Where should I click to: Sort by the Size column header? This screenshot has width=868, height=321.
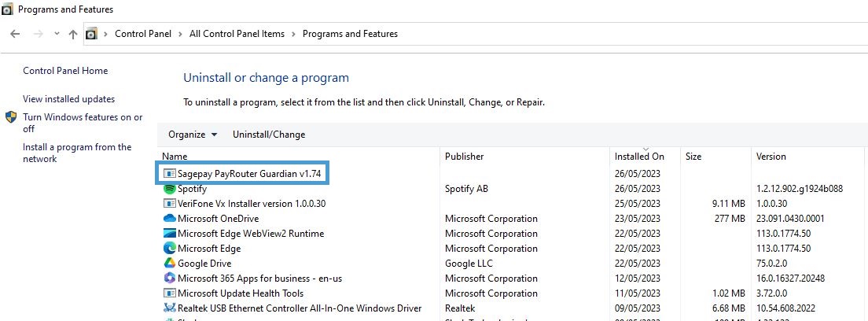715,157
